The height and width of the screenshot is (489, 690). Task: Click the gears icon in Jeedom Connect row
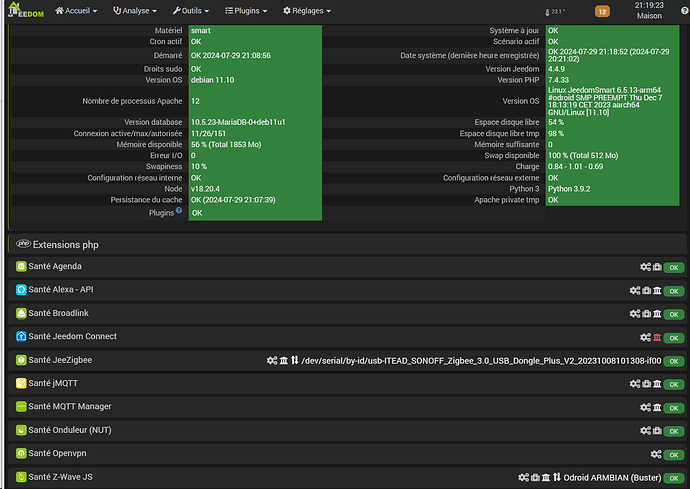[645, 338]
